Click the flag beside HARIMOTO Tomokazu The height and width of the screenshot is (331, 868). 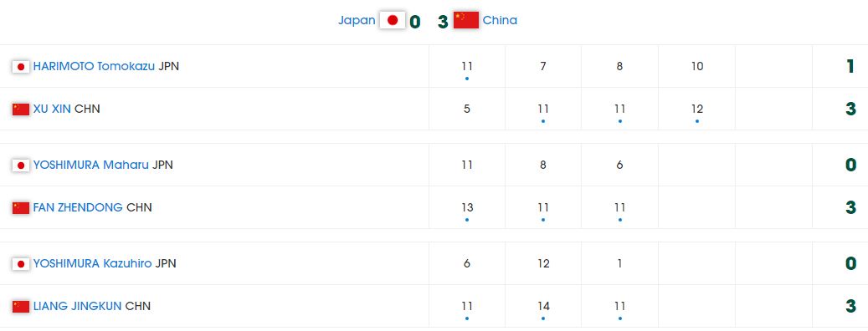[x=21, y=67]
